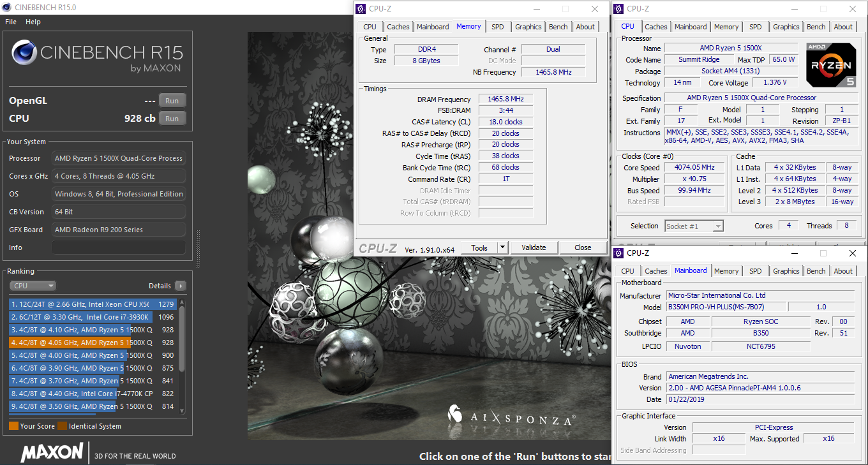Select ranking row 3 at 4.10 GHz Ryzen

93,330
